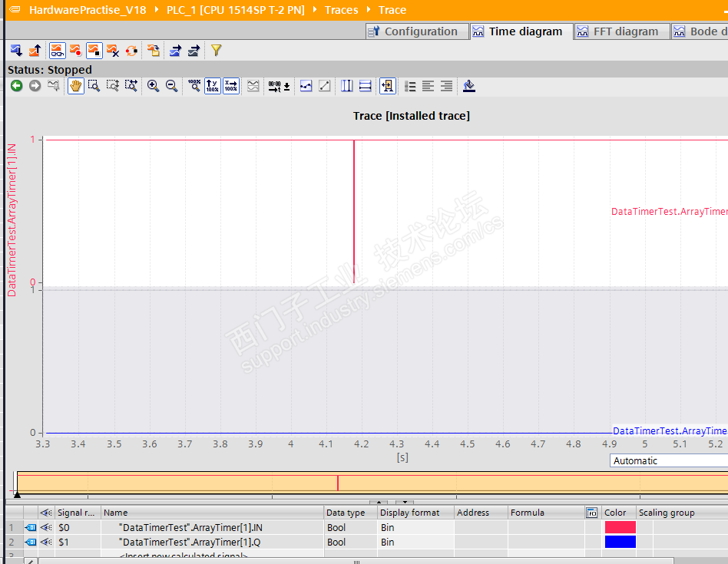Toggle the hand move-view tool
The height and width of the screenshot is (564, 728).
point(76,86)
